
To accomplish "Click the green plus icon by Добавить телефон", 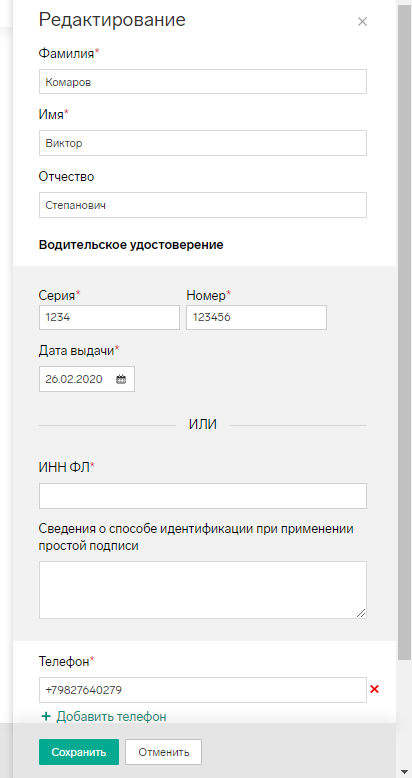I will pos(46,716).
